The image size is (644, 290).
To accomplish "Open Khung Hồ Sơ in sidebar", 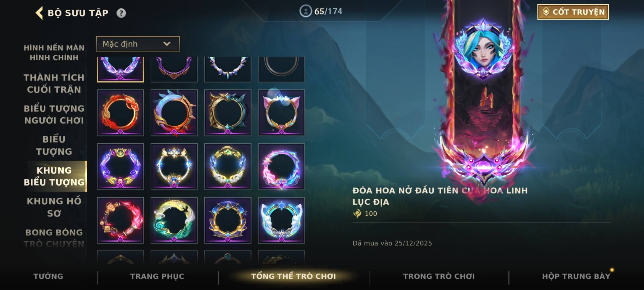I will pos(54,207).
